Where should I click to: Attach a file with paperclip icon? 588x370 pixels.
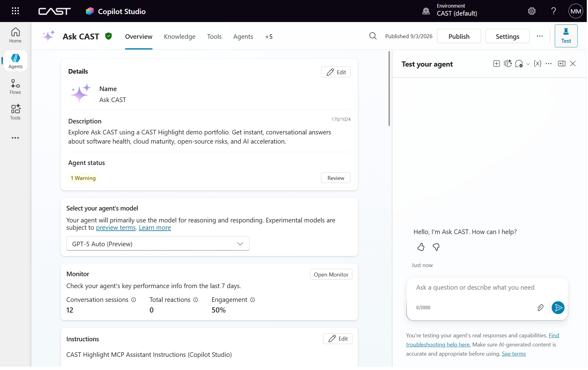click(x=540, y=308)
